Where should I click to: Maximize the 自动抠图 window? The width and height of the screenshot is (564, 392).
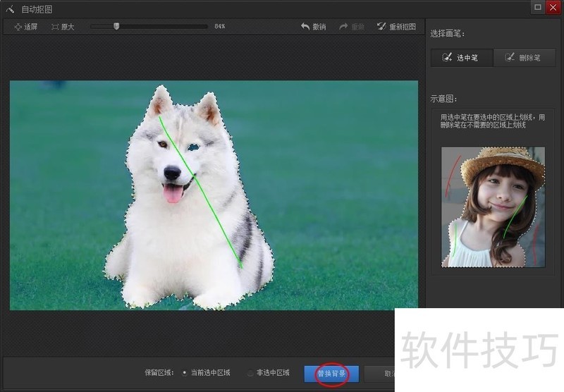tap(538, 8)
